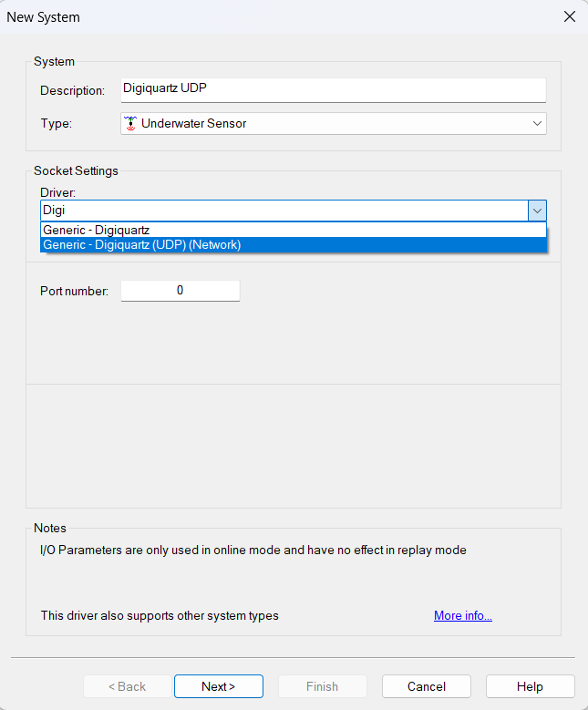Focus the Port number field
The height and width of the screenshot is (710, 588).
(180, 291)
